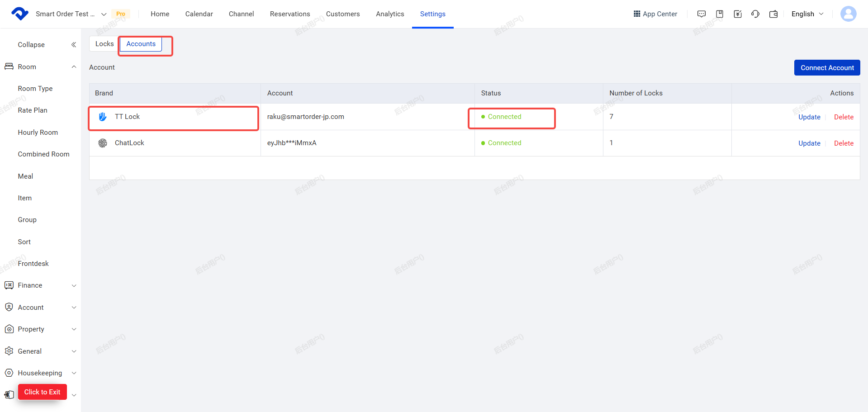Open the Reservations menu

[290, 14]
